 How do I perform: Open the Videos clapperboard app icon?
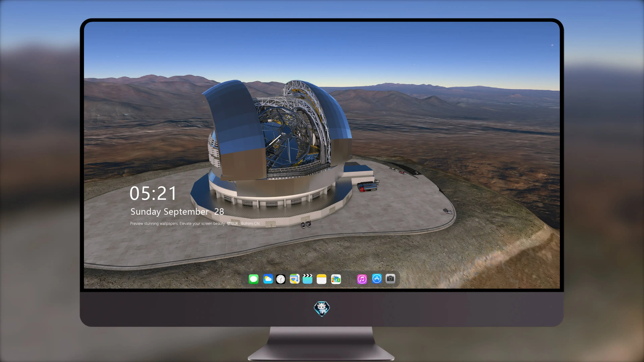pyautogui.click(x=308, y=279)
